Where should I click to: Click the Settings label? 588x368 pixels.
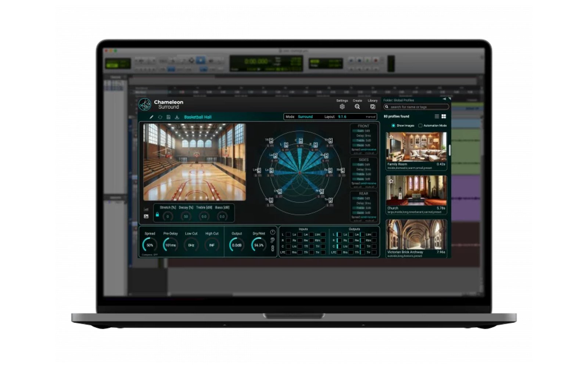click(342, 100)
